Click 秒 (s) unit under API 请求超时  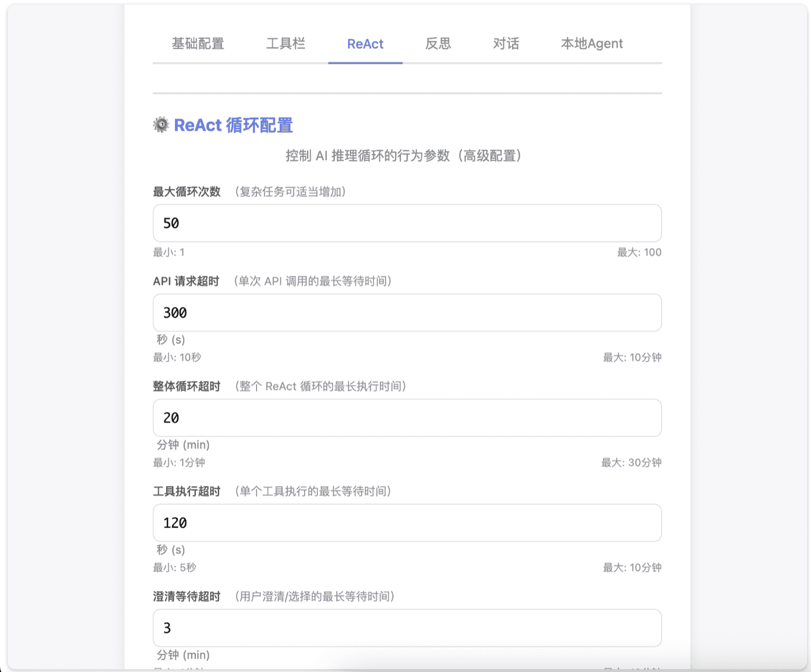[170, 339]
